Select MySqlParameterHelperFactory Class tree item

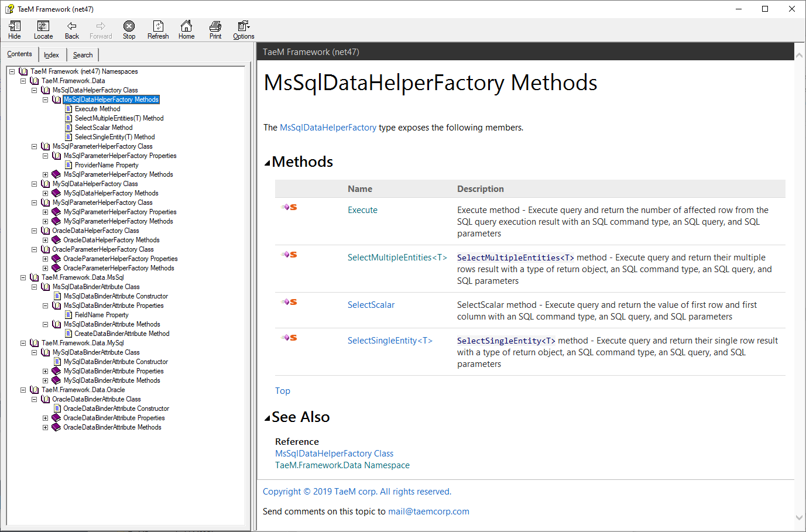click(102, 202)
